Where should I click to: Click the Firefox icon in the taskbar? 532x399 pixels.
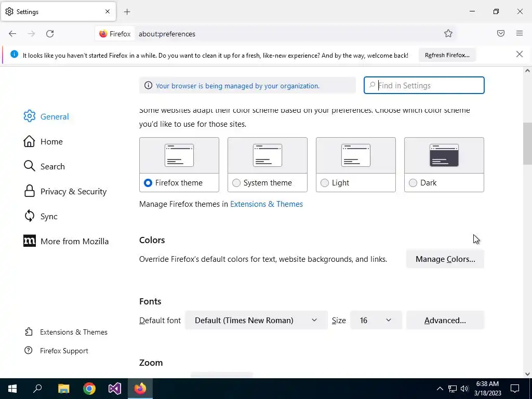pos(140,389)
